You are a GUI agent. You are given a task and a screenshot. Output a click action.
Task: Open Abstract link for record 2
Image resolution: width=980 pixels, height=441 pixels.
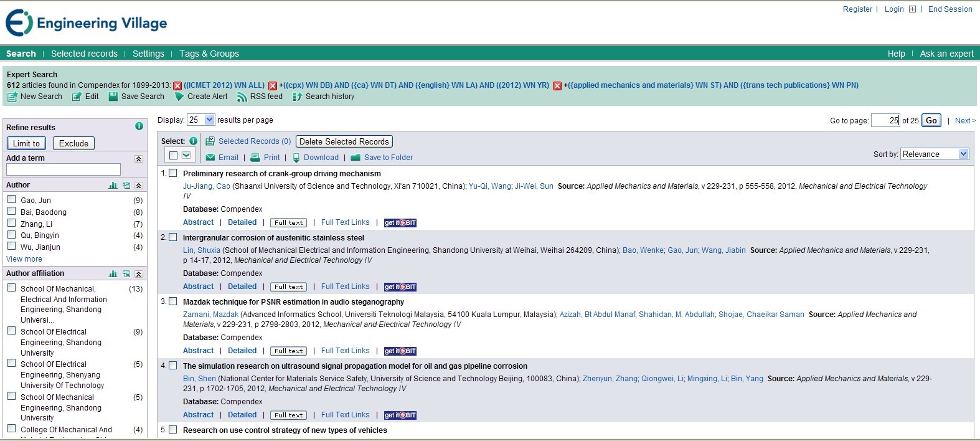click(x=198, y=287)
